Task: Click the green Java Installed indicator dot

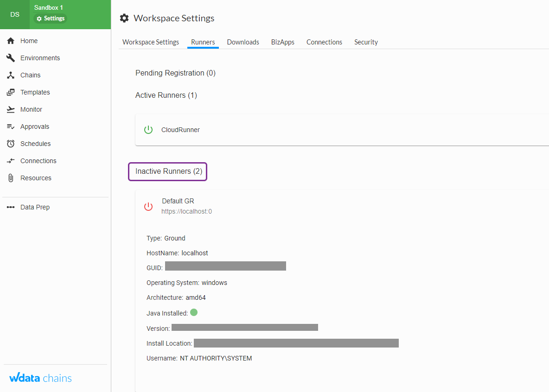Action: click(x=194, y=313)
